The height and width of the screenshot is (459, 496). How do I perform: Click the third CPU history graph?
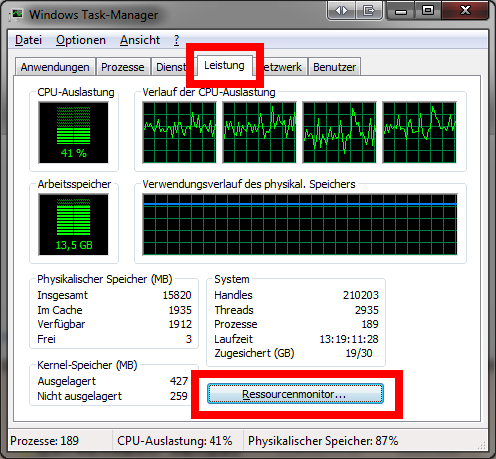pyautogui.click(x=339, y=133)
